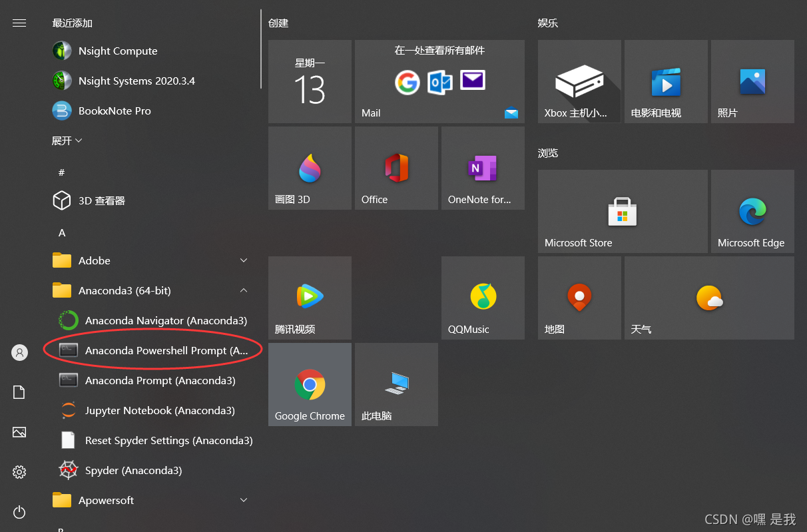Click the # letter group header
Image resolution: width=807 pixels, height=532 pixels.
pos(62,172)
